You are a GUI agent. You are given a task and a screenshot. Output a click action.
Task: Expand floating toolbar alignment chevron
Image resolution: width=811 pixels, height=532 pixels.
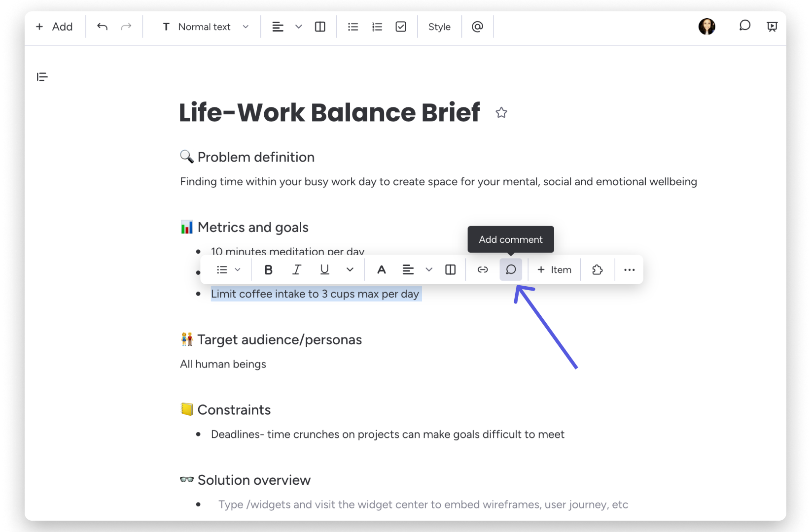point(429,269)
